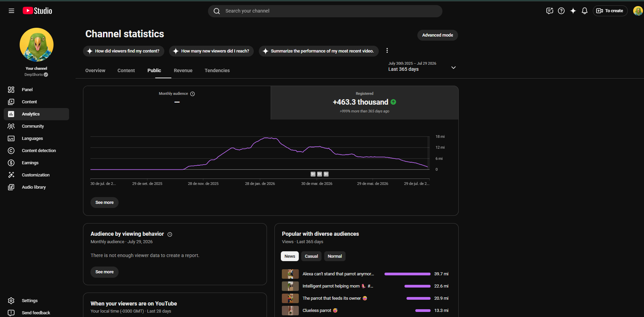The width and height of the screenshot is (644, 317).
Task: Click the Search your channel field
Action: (325, 11)
